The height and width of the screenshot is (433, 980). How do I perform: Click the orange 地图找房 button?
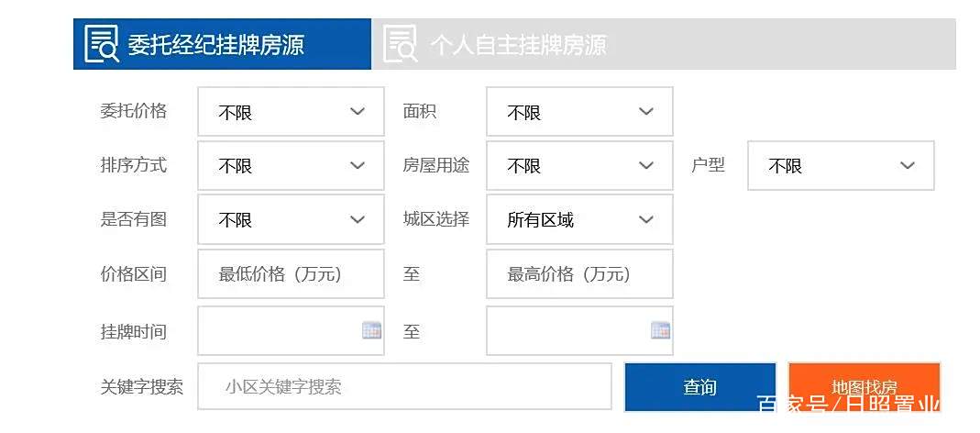coord(864,387)
